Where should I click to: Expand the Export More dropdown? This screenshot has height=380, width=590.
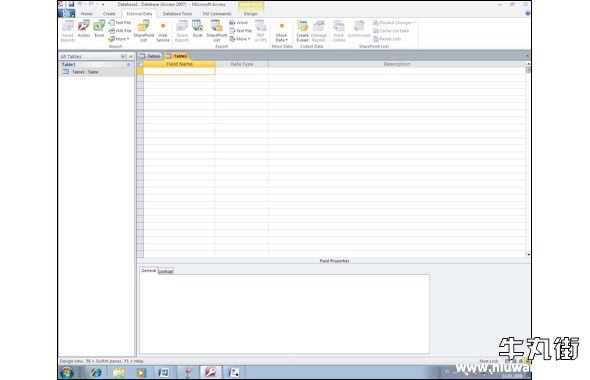pos(240,39)
